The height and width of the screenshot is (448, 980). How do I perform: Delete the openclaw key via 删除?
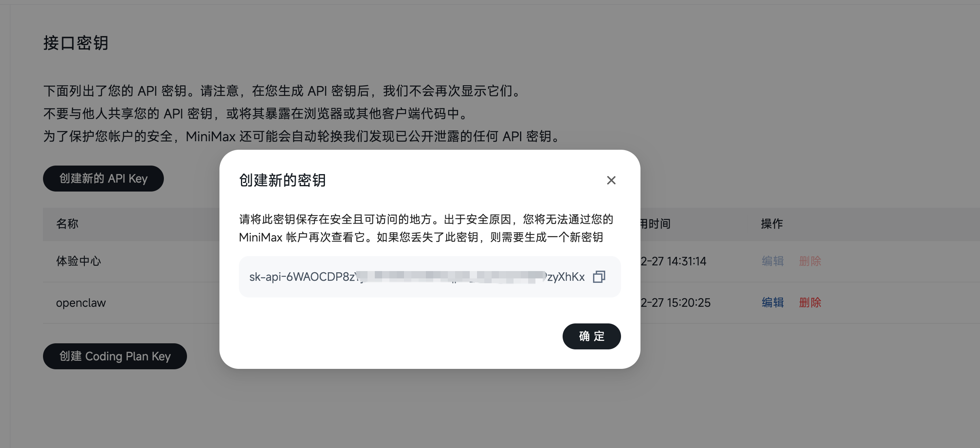(x=810, y=302)
